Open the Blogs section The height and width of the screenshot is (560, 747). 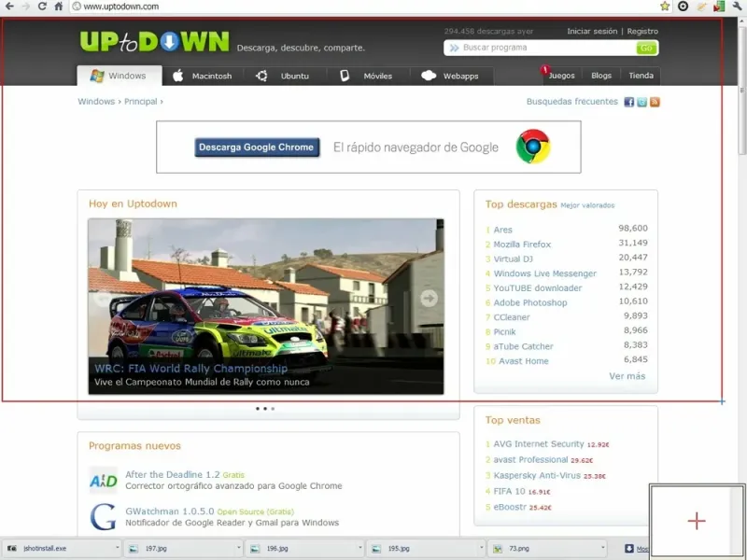[601, 76]
